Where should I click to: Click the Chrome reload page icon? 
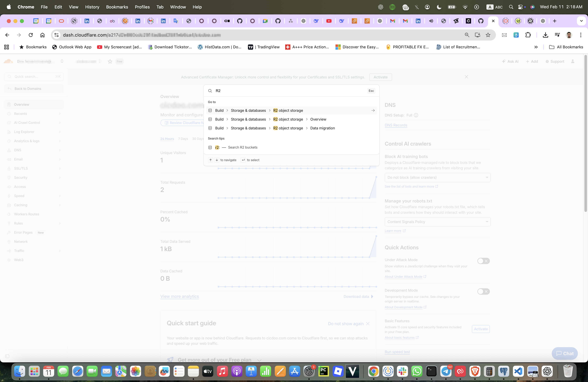pyautogui.click(x=31, y=35)
